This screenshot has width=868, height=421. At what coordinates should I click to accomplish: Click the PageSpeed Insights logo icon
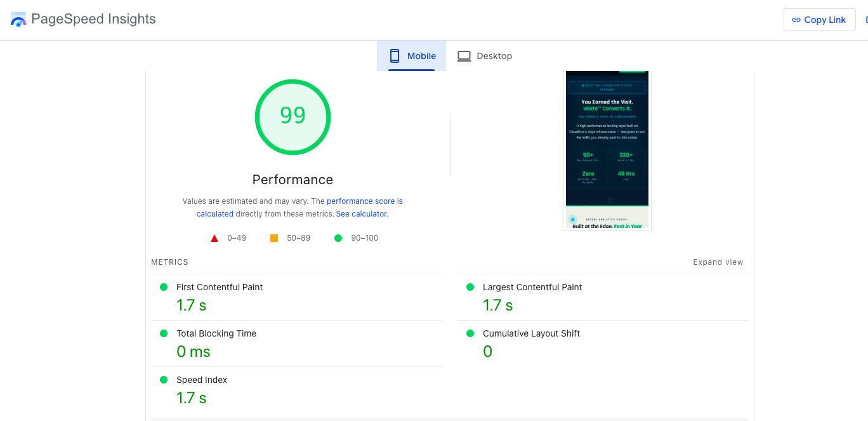[18, 20]
